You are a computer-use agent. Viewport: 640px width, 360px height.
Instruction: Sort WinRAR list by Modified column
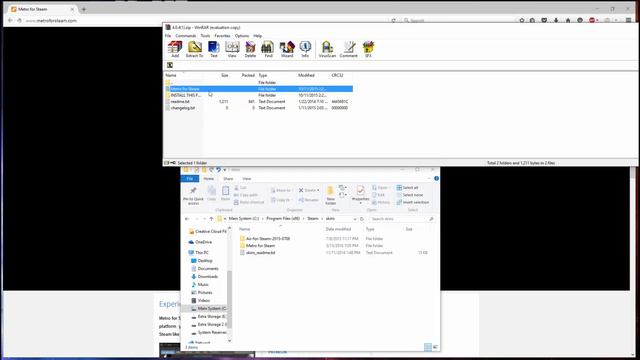(306, 76)
